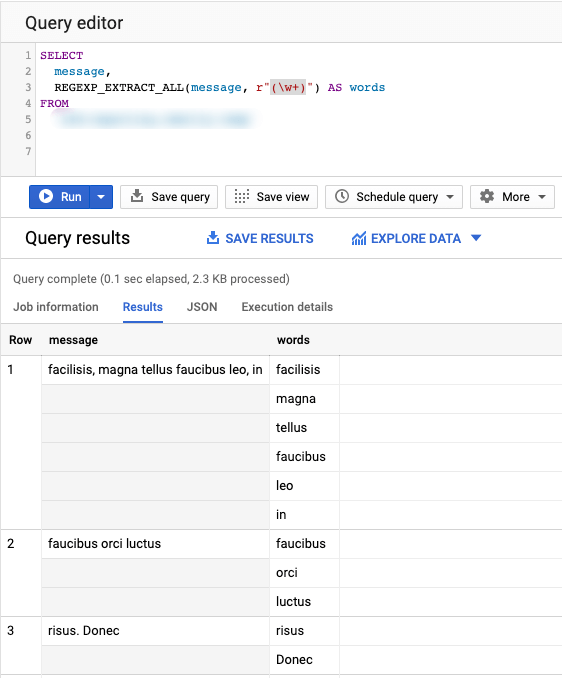
Task: Click the 'magna' words cell
Action: click(x=304, y=399)
